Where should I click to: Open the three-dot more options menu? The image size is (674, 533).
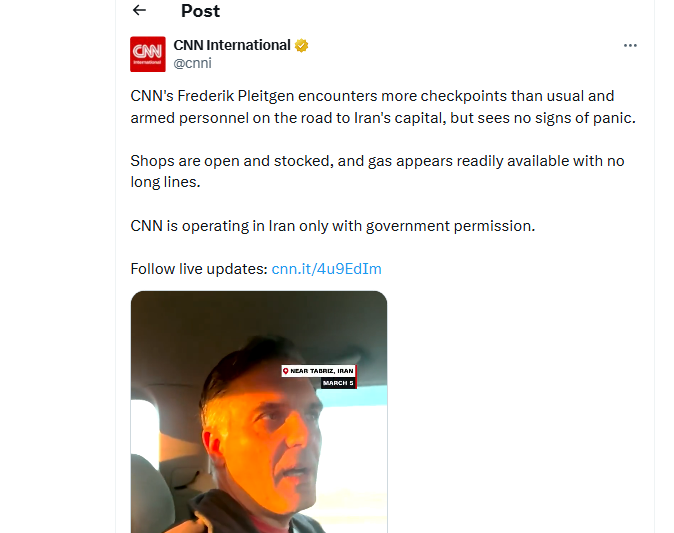pos(630,46)
